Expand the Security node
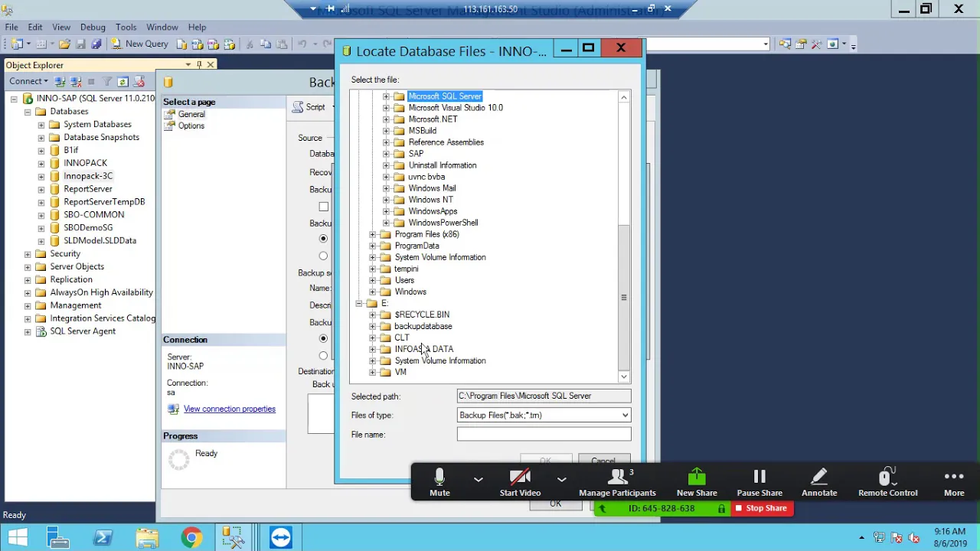Screen dimensions: 980x551 (28, 254)
